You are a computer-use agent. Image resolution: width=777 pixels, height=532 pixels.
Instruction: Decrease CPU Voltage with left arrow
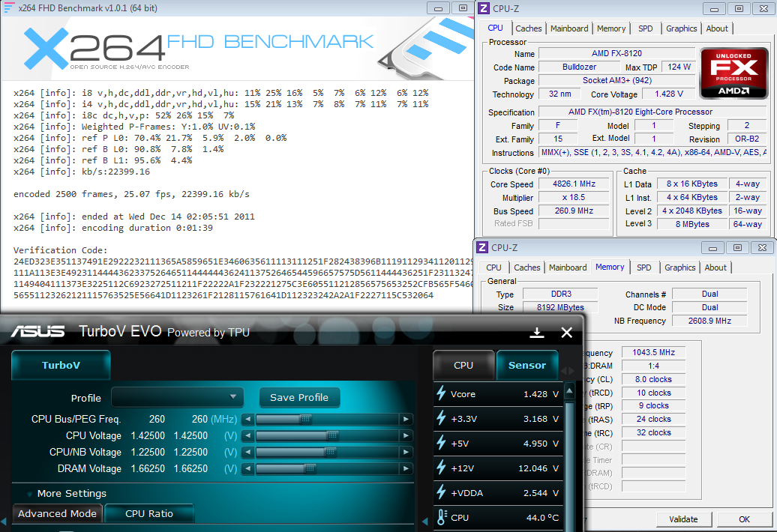point(247,436)
